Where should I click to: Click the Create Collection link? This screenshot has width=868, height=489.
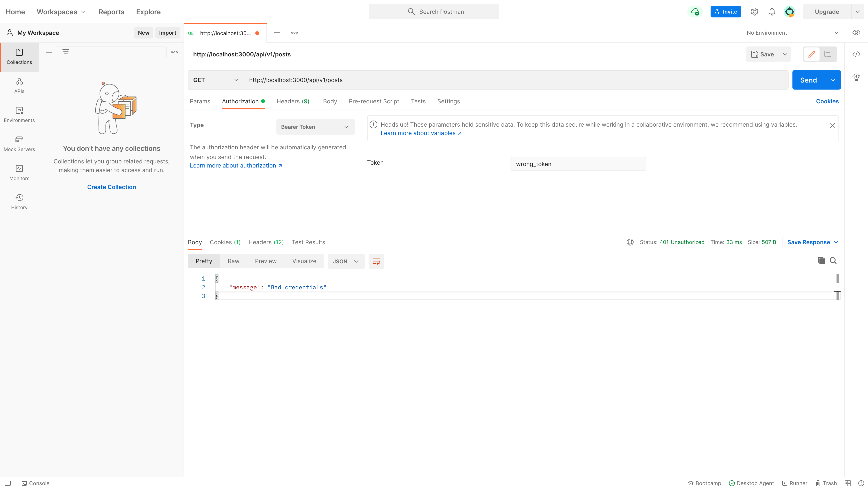tap(112, 187)
